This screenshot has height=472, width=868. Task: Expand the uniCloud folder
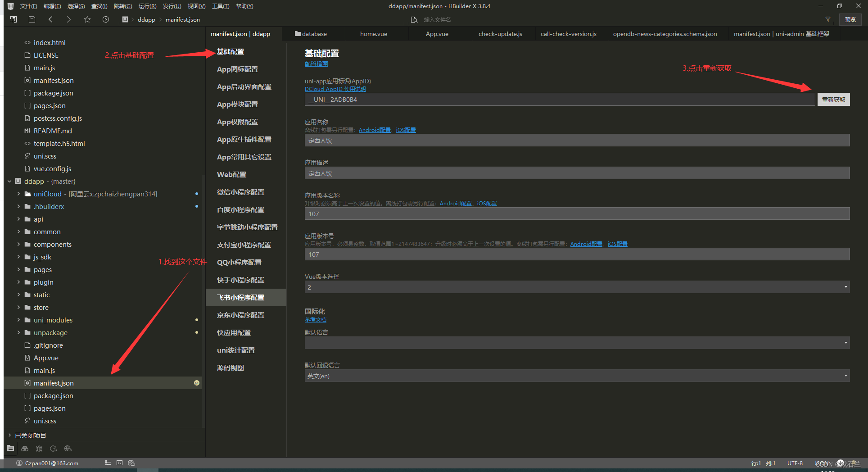pyautogui.click(x=18, y=194)
